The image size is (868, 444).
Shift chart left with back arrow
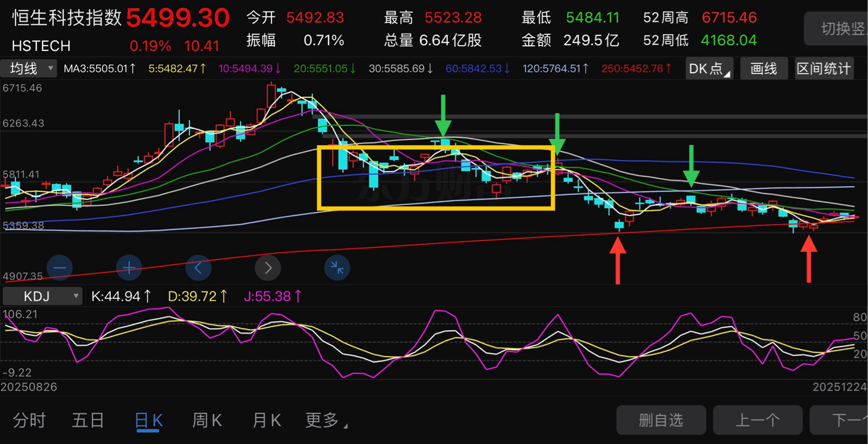pyautogui.click(x=198, y=268)
